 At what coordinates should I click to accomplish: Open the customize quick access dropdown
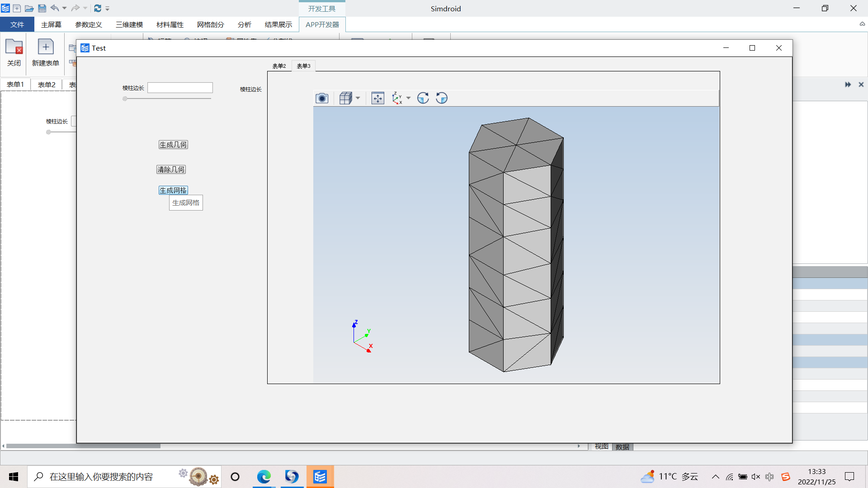pos(108,8)
